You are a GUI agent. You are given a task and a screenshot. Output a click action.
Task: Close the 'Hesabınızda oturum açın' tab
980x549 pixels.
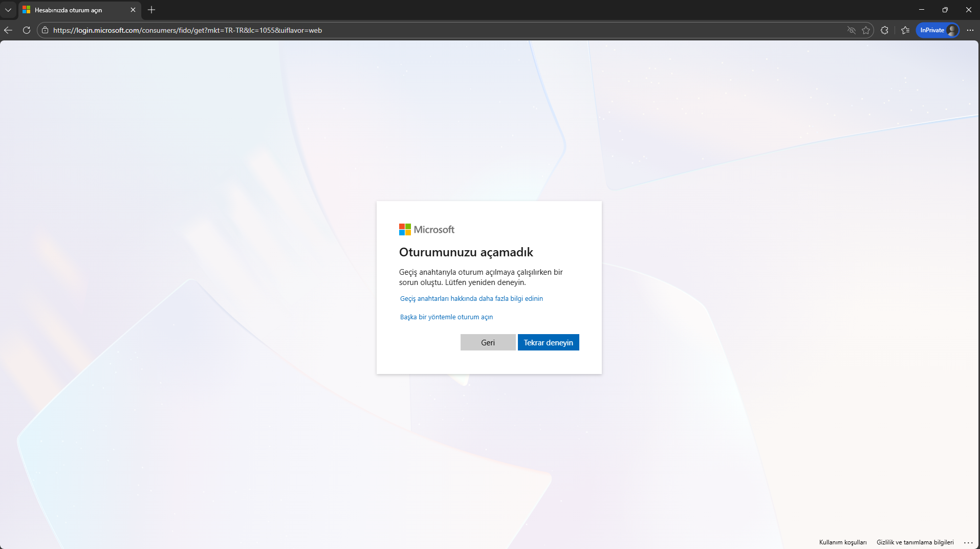pos(133,10)
